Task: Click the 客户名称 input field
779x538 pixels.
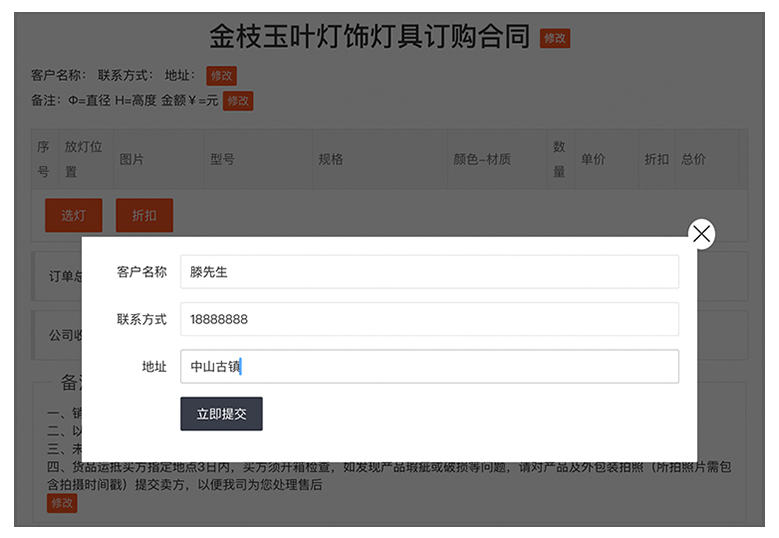Action: pos(429,272)
